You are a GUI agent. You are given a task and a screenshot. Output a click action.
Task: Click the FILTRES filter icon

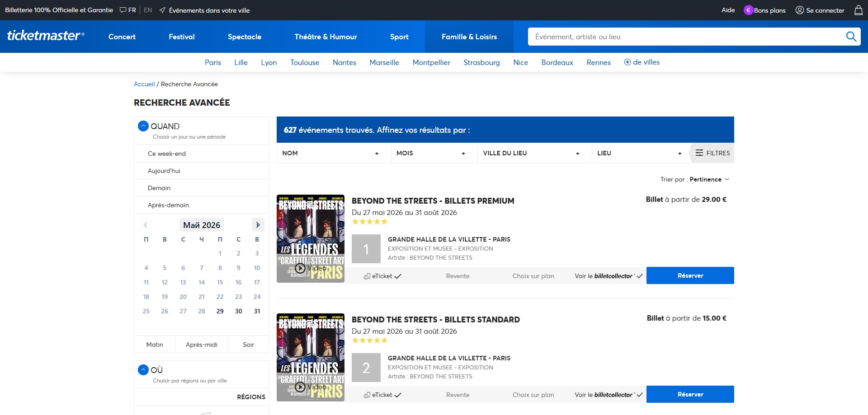pos(699,153)
